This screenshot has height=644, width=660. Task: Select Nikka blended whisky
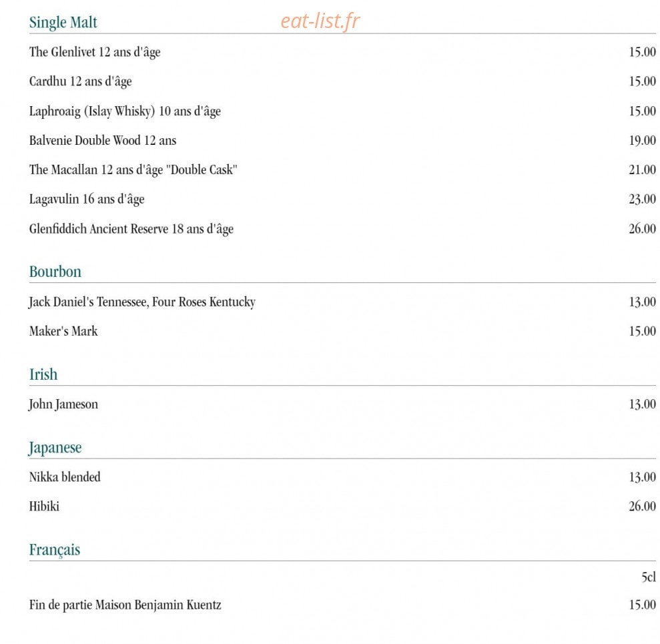pos(65,477)
